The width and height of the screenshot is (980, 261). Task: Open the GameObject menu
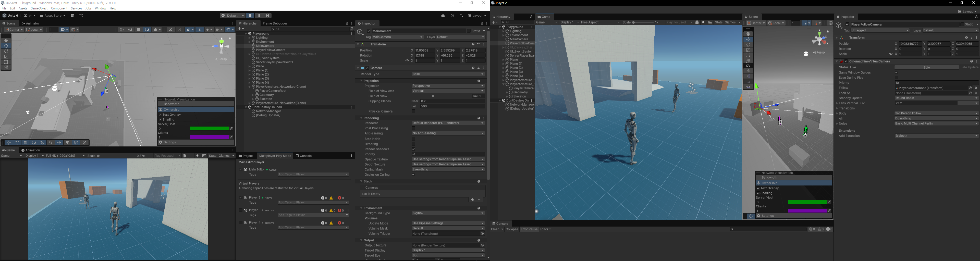point(39,8)
